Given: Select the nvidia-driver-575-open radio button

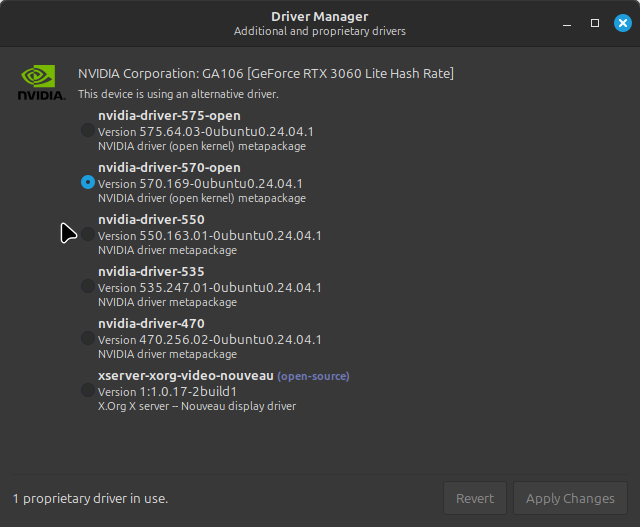Looking at the screenshot, I should [x=88, y=130].
